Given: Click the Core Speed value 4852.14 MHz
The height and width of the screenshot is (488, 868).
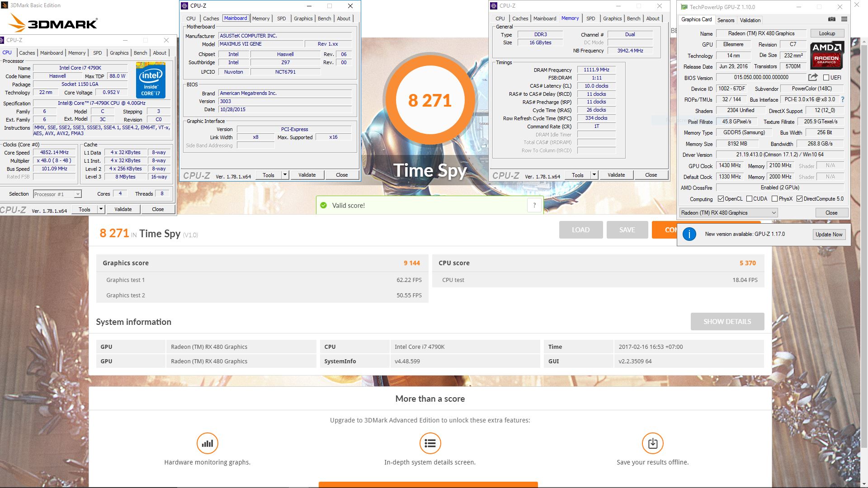Looking at the screenshot, I should tap(55, 152).
